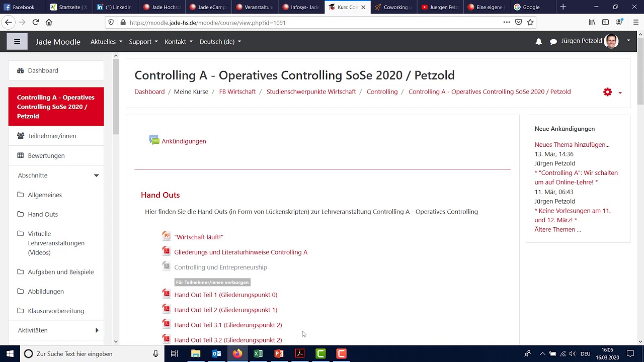
Task: Click the Ankündigungen forum icon
Action: pos(154,140)
